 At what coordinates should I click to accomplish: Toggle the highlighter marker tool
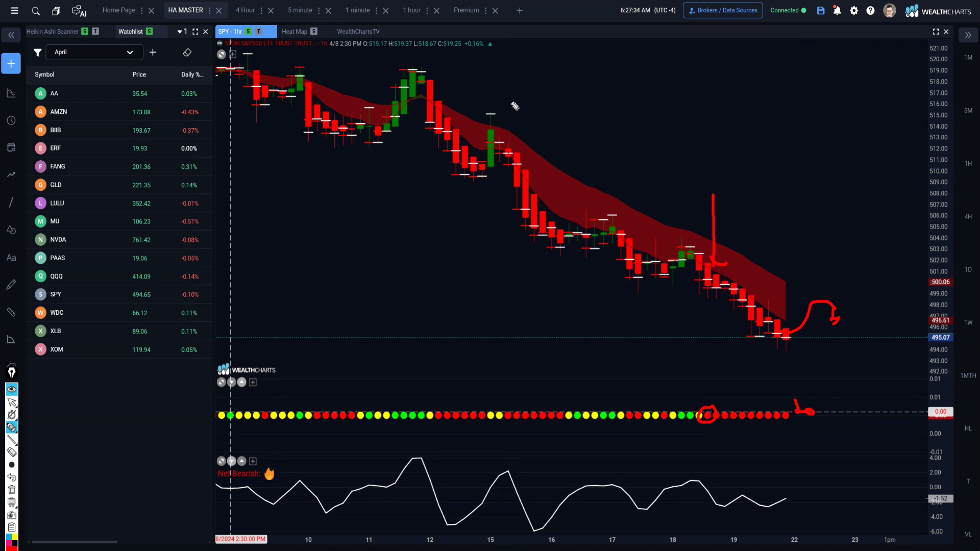click(11, 428)
